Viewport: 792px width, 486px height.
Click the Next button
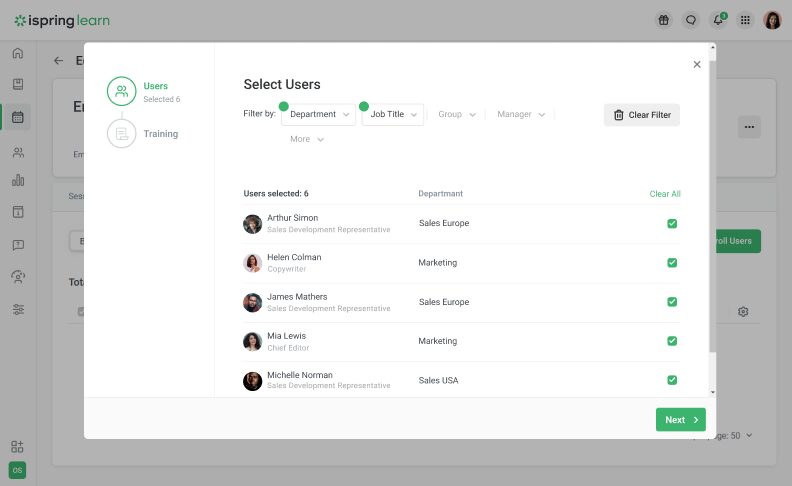pyautogui.click(x=680, y=420)
